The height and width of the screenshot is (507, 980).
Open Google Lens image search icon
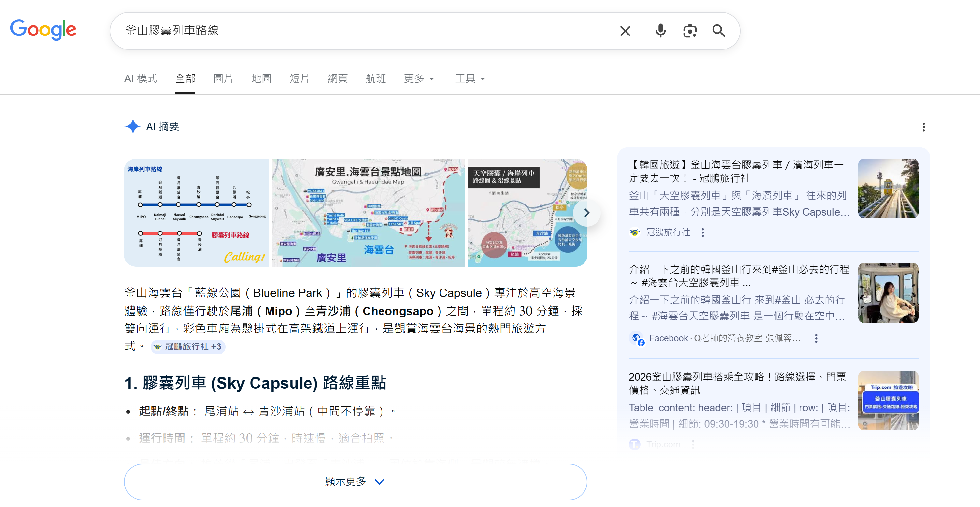coord(689,31)
